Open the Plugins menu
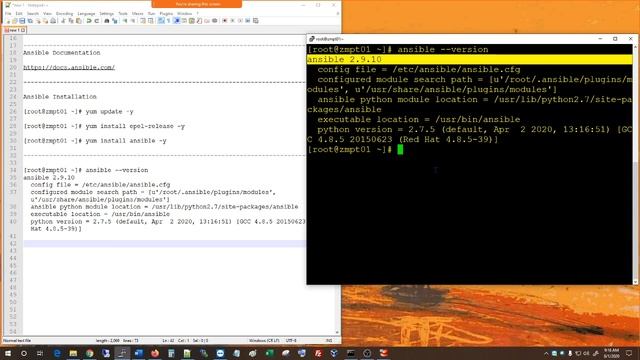Screen dimensions: 640x360 pos(166,13)
